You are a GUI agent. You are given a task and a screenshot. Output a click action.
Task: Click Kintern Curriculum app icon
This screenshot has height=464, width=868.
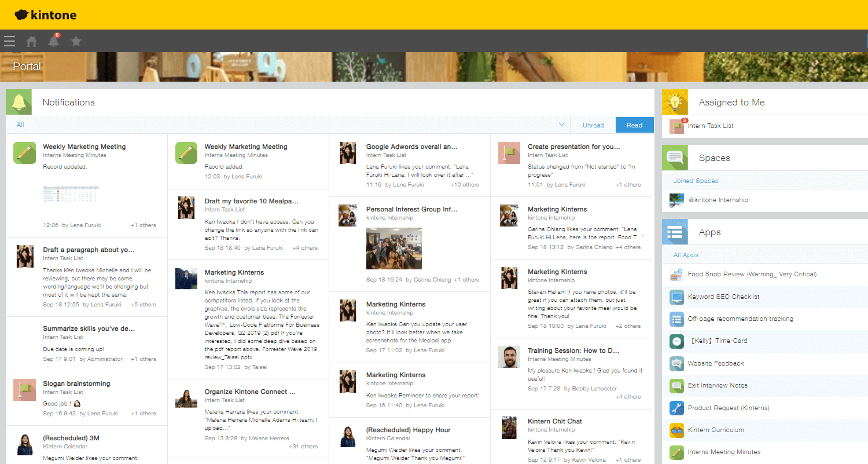click(x=676, y=430)
